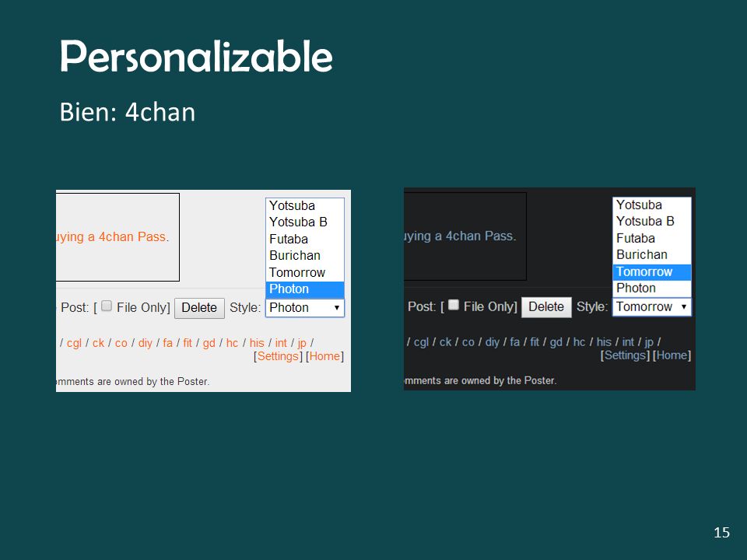This screenshot has width=747, height=560.
Task: Open orange fa board link
Action: 168,343
